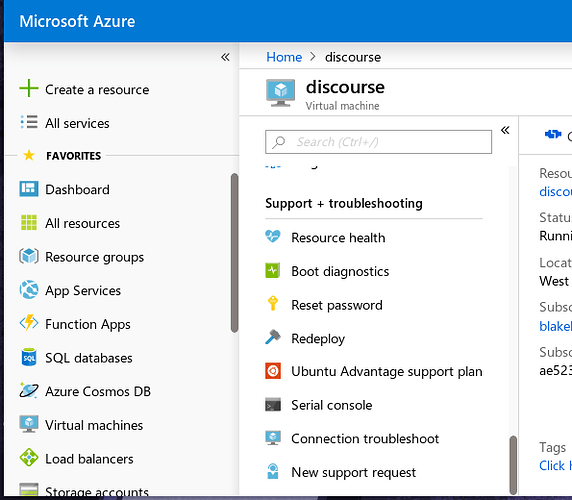Open the Serial console terminal icon
Screen dimensions: 572x500
(x=273, y=405)
